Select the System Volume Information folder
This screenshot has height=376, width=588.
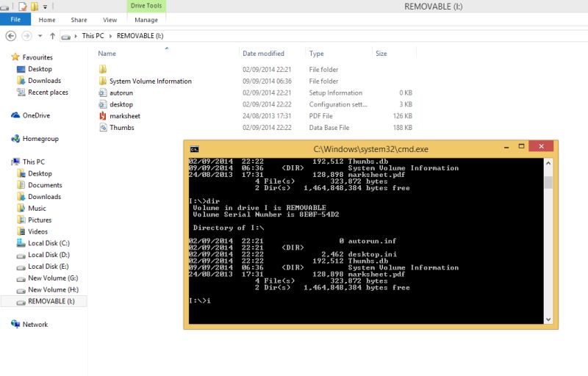coord(150,81)
